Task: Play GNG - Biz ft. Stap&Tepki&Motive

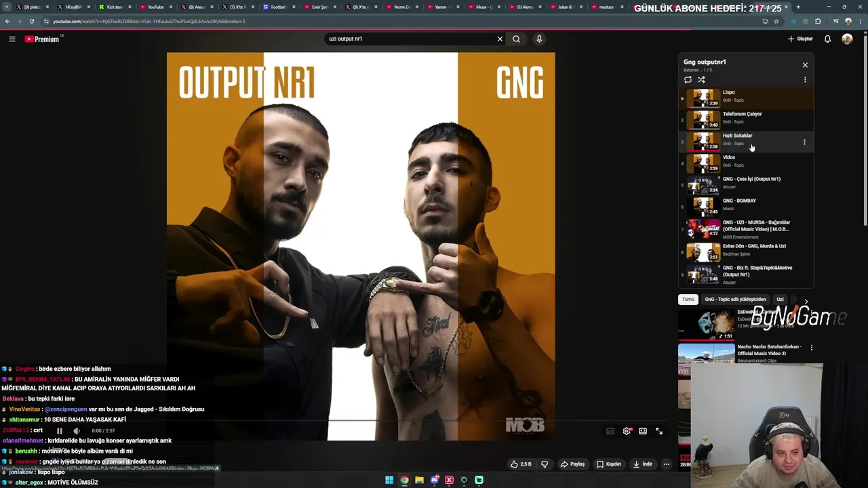Action: coord(746,274)
